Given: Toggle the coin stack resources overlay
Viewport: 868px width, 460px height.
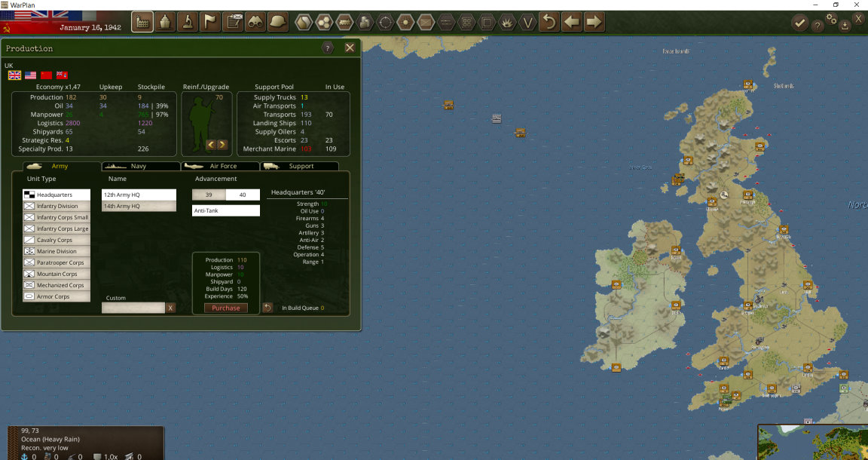Looking at the screenshot, I should click(365, 23).
